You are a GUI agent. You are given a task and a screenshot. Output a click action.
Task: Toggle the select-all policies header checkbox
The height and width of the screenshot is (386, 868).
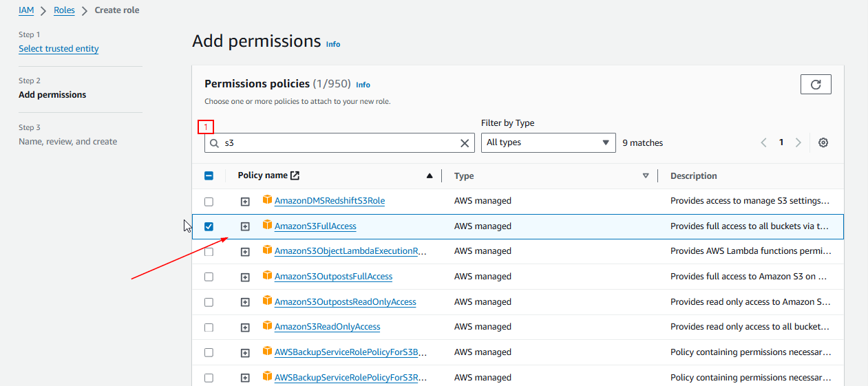point(209,176)
